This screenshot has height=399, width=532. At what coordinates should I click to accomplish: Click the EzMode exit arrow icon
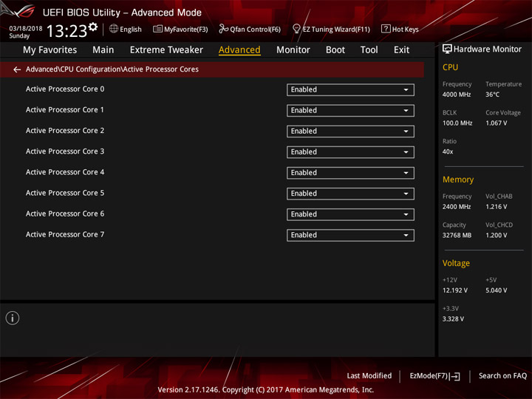[x=455, y=376]
